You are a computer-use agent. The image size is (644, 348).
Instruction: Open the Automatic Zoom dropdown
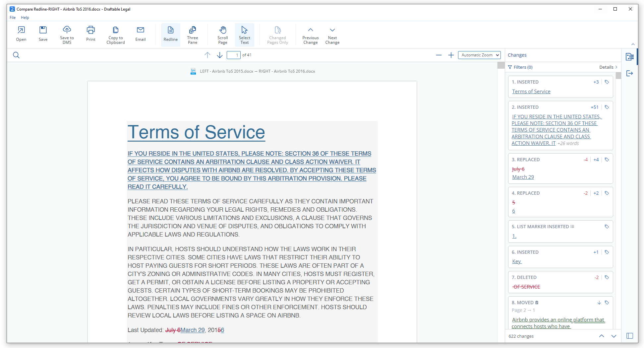click(x=479, y=55)
